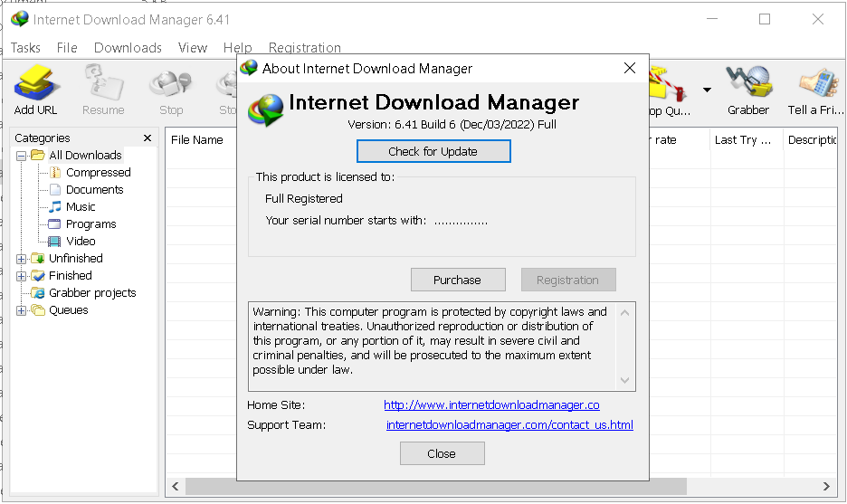This screenshot has height=504, width=847.
Task: Open the Stop Queue dropdown arrow
Action: (x=707, y=90)
